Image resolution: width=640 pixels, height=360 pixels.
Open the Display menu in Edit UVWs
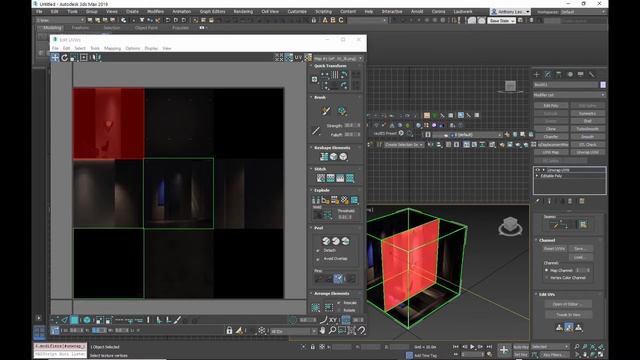(x=151, y=49)
